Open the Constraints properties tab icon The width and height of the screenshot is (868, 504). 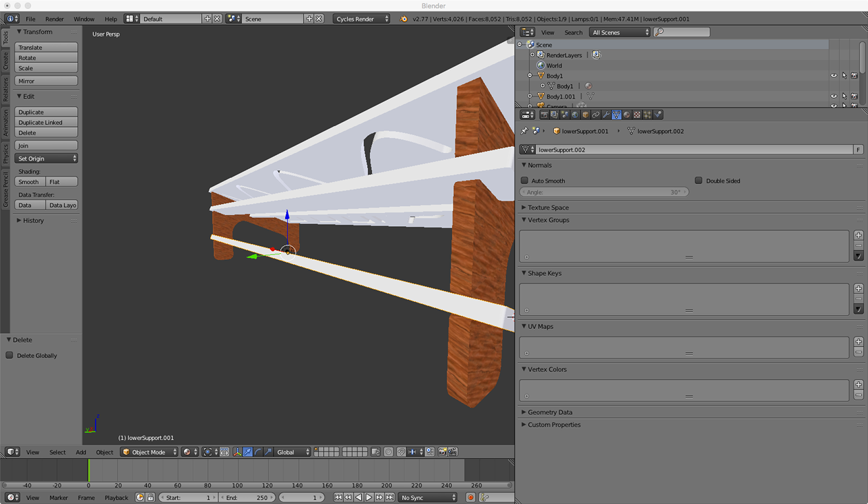pos(596,115)
